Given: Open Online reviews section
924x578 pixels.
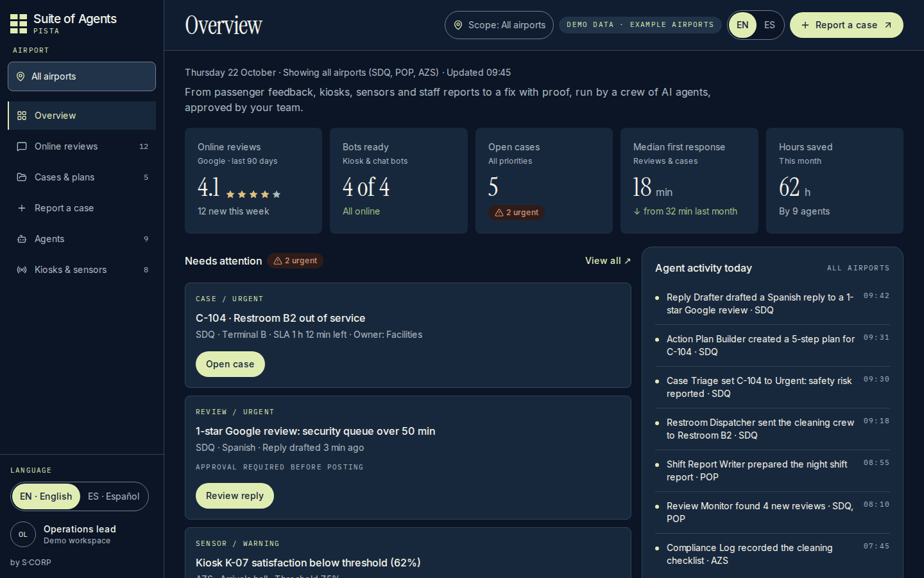Looking at the screenshot, I should pyautogui.click(x=81, y=146).
